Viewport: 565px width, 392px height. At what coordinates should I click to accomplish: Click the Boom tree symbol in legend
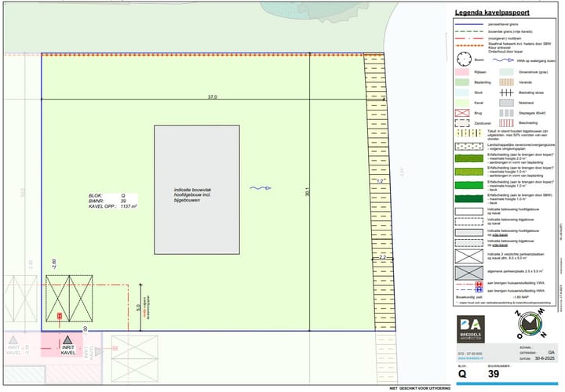(464, 60)
